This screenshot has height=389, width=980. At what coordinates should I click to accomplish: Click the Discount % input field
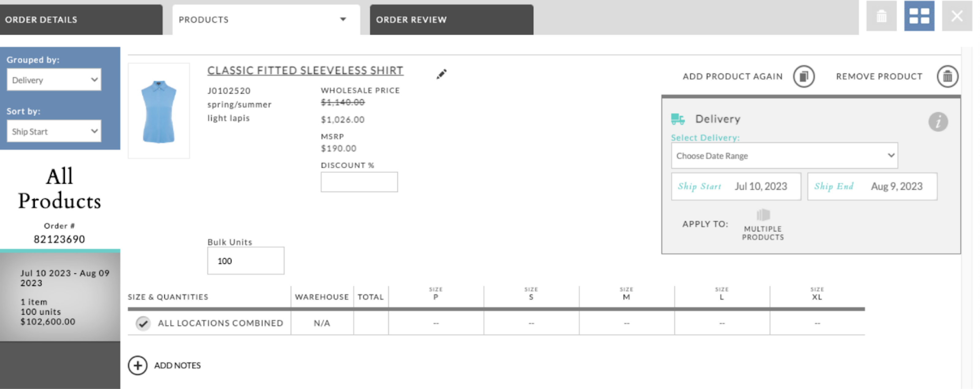[359, 182]
